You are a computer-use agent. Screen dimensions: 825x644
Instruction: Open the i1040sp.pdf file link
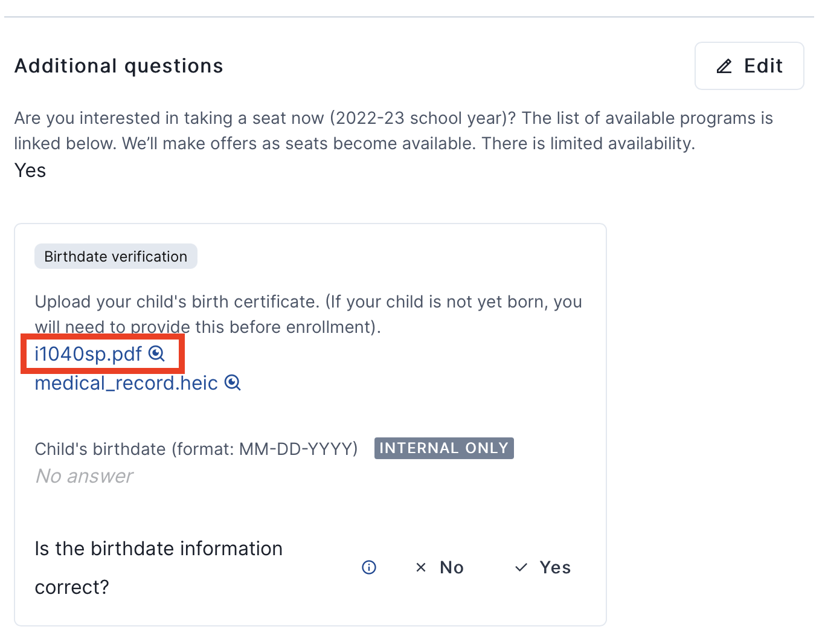[x=88, y=354]
